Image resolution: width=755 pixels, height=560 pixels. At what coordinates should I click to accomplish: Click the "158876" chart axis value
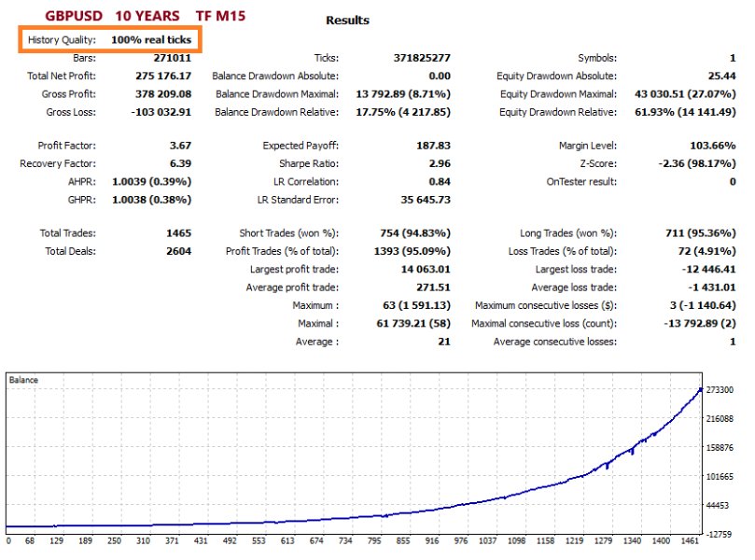coord(720,447)
